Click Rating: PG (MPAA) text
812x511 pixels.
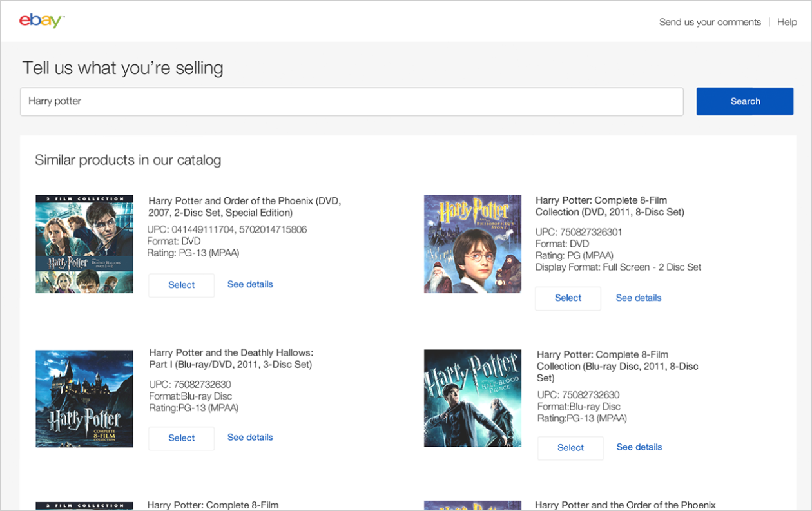[x=574, y=255]
